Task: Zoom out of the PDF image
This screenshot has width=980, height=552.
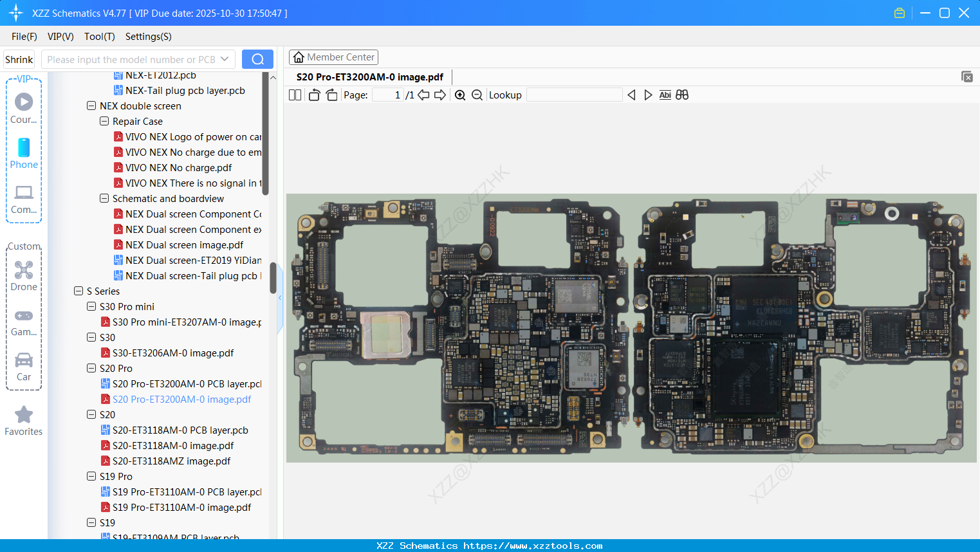Action: (477, 95)
